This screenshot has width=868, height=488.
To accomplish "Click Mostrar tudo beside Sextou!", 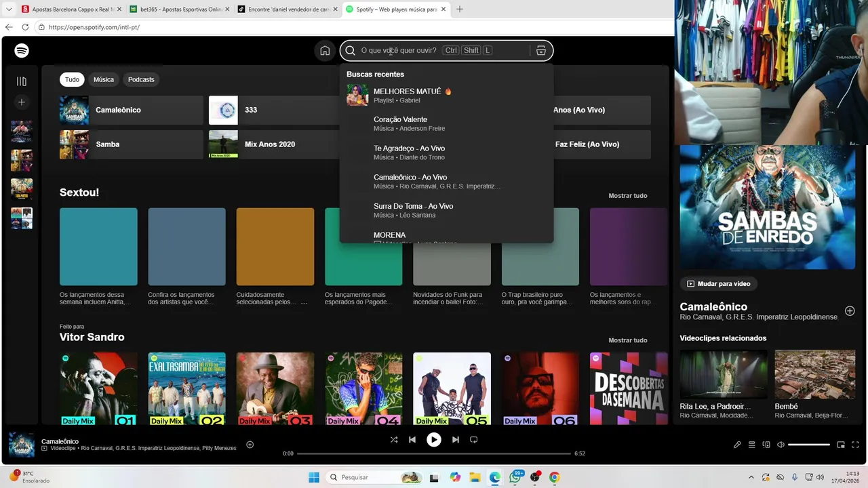I will tap(628, 196).
